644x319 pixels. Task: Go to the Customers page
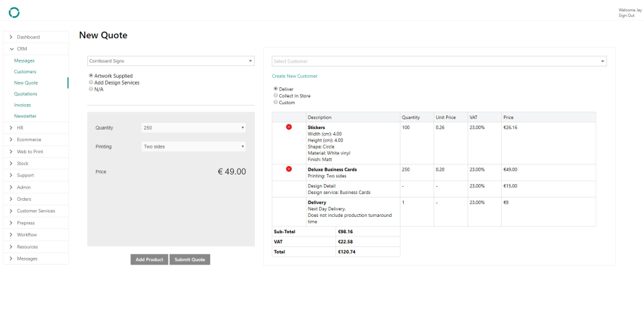point(25,72)
